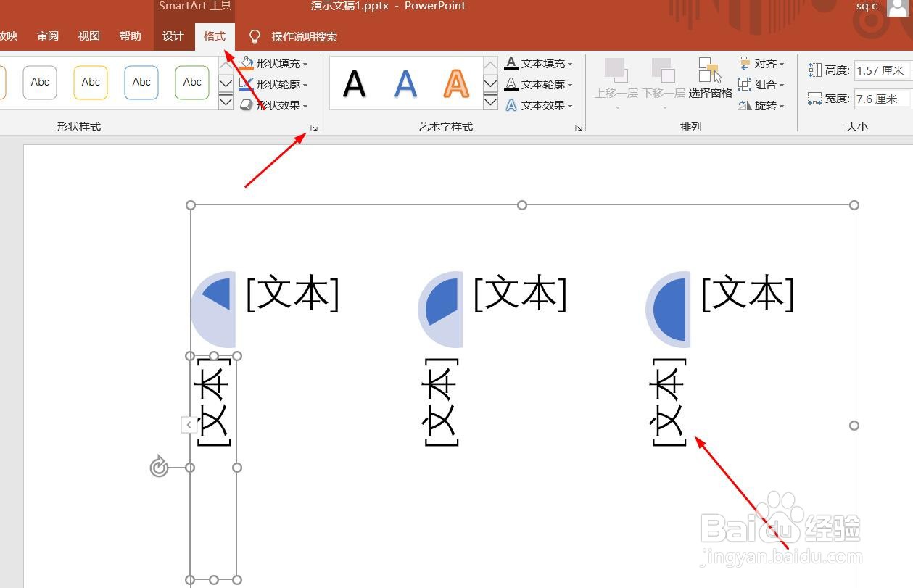The width and height of the screenshot is (913, 588).
Task: Select the middle vertical [文本] placeholder
Action: click(441, 402)
